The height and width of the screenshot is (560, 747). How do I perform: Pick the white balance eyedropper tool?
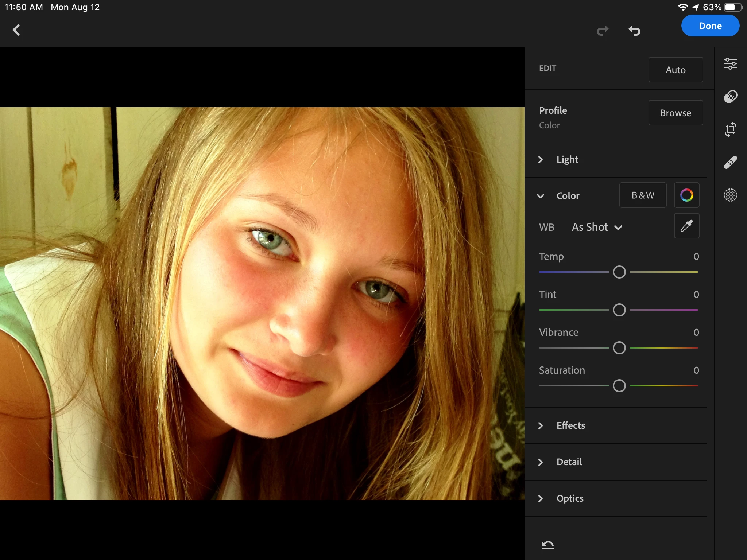pos(686,226)
